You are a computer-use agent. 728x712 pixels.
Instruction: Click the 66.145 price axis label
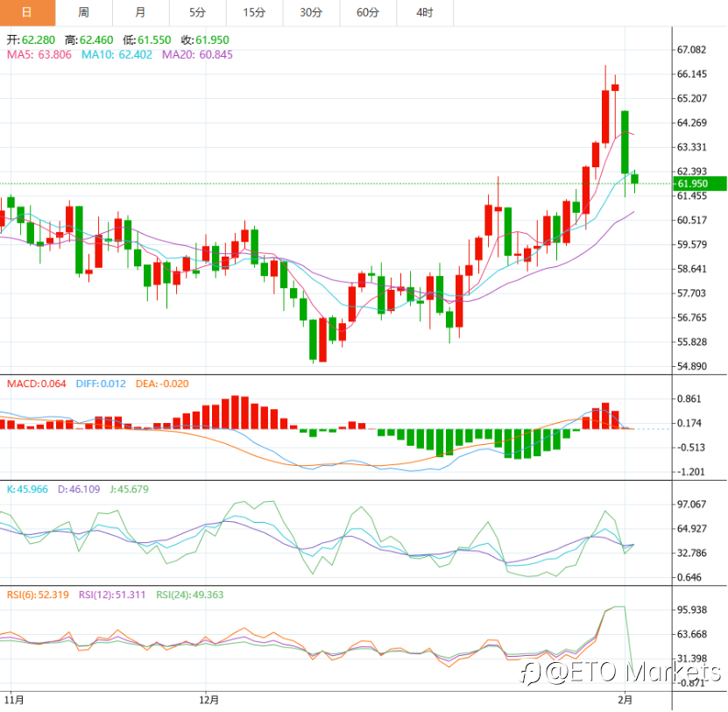[692, 74]
